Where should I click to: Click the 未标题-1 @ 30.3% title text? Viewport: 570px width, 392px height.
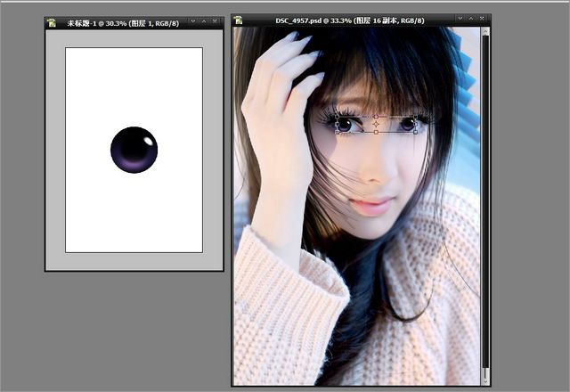tap(97, 23)
